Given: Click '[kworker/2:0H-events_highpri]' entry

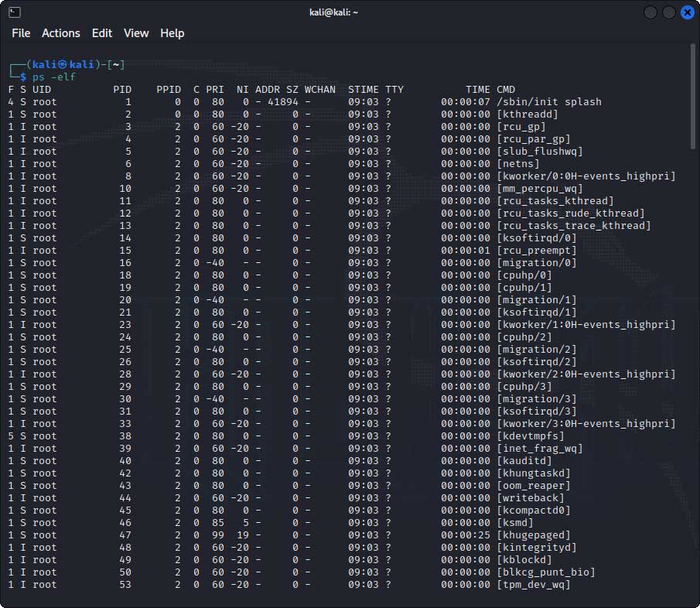Looking at the screenshot, I should (x=586, y=374).
